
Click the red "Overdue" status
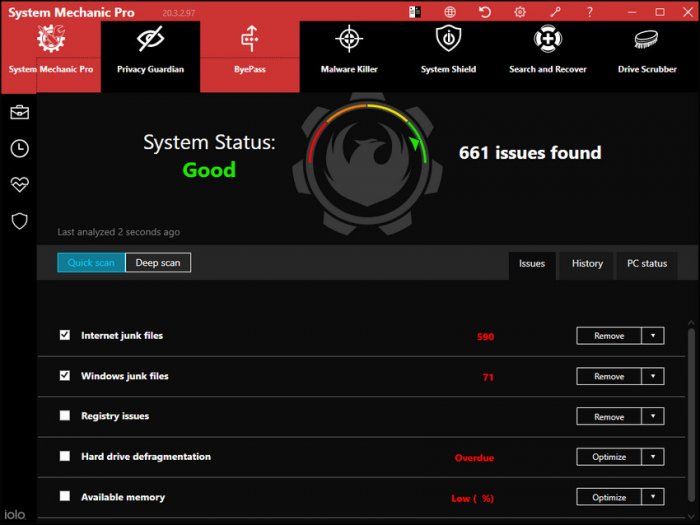click(x=474, y=458)
